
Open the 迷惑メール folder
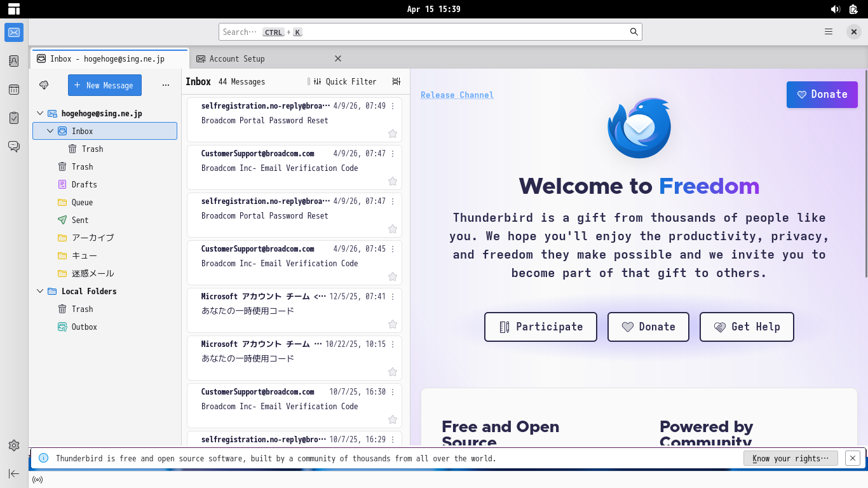pyautogui.click(x=105, y=273)
